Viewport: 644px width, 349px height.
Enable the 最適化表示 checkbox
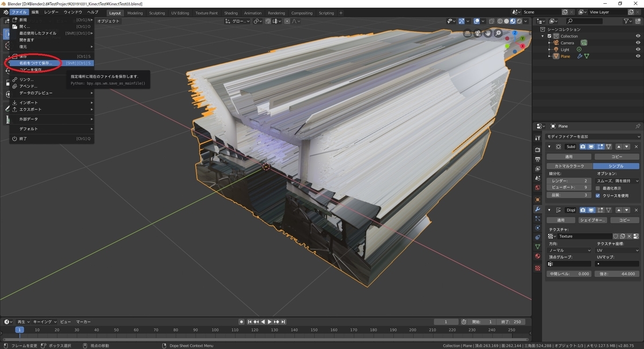coord(598,188)
